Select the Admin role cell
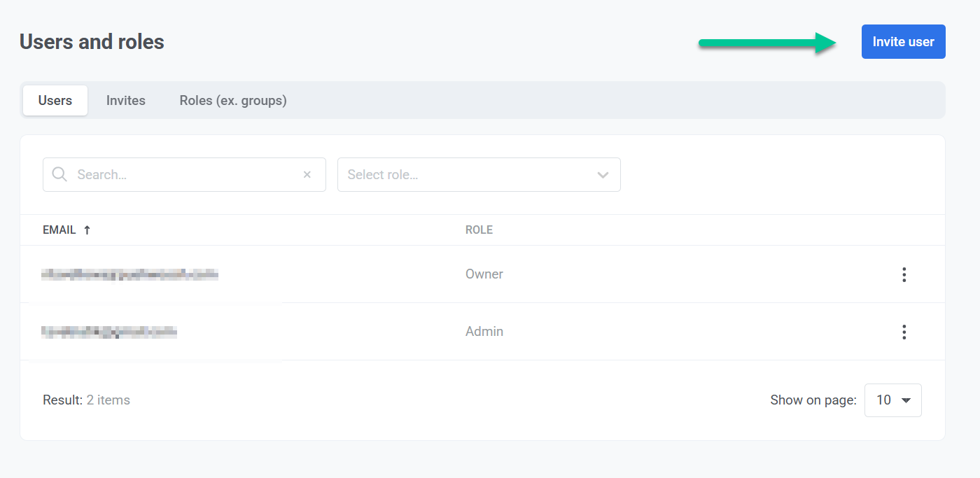The height and width of the screenshot is (478, 980). (484, 332)
